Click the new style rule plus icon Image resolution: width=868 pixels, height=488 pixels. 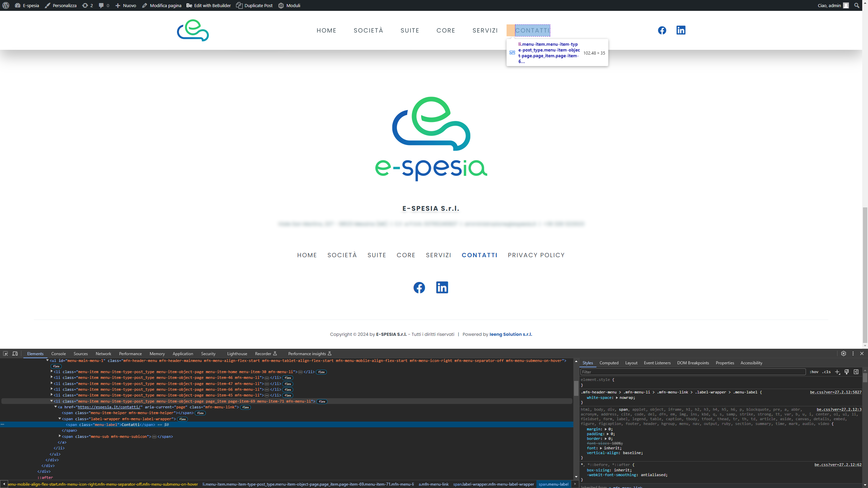(x=837, y=372)
